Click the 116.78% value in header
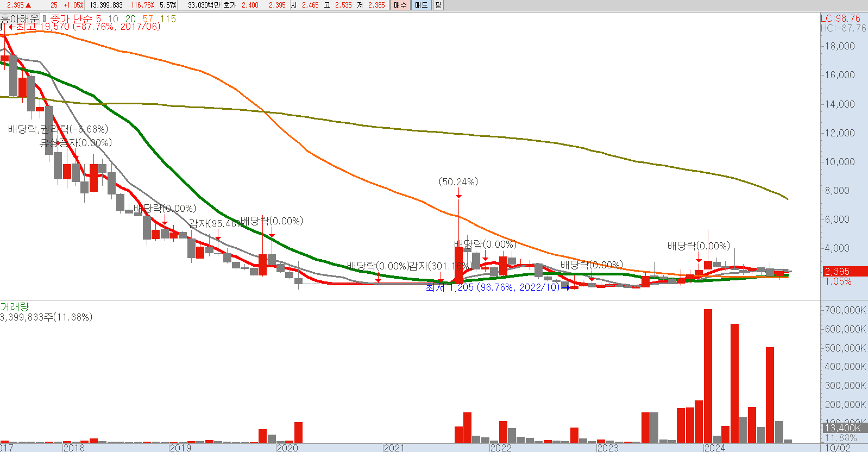 coord(142,5)
